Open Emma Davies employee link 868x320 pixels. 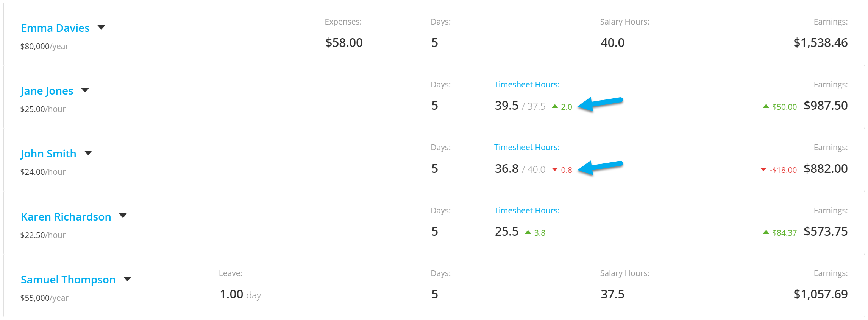coord(55,28)
